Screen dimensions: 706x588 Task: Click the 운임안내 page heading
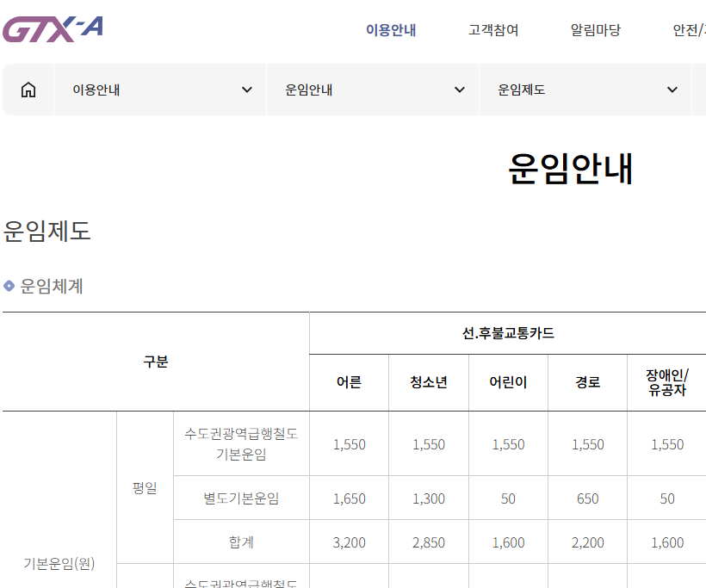click(x=571, y=169)
